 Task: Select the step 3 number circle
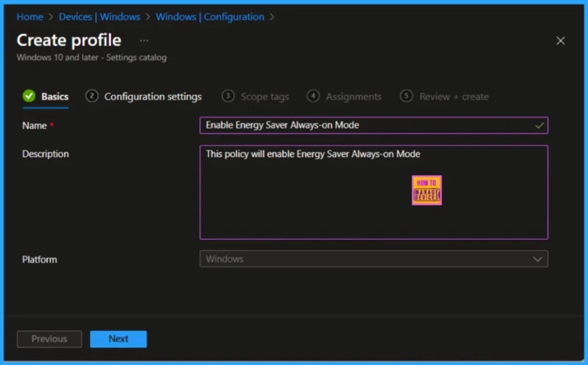(228, 96)
